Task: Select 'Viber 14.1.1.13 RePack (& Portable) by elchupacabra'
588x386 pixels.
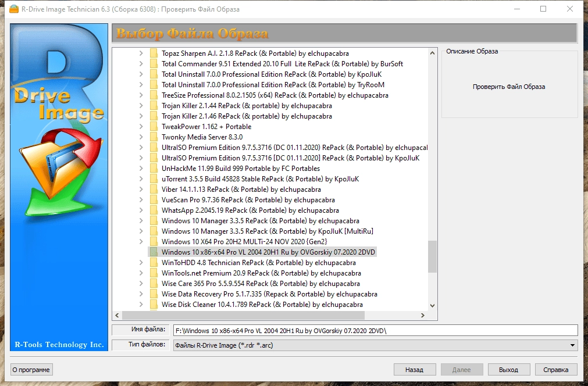Action: tap(241, 190)
